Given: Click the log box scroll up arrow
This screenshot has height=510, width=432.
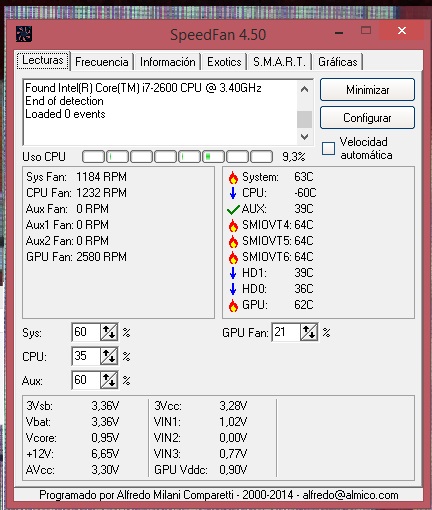Looking at the screenshot, I should tap(304, 89).
